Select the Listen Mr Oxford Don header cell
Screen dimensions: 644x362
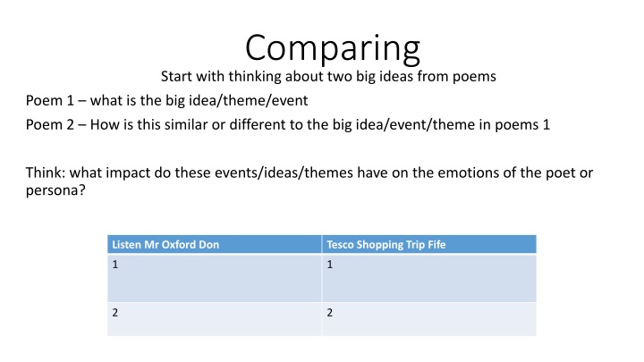coord(215,244)
